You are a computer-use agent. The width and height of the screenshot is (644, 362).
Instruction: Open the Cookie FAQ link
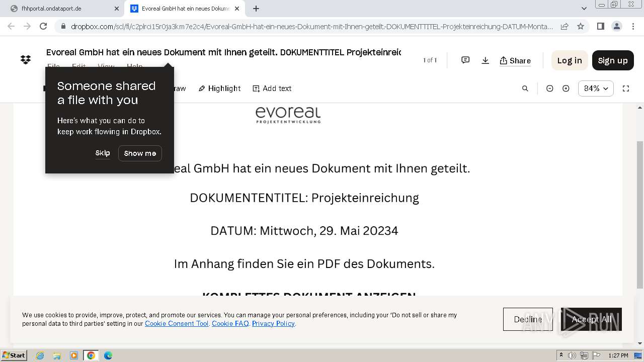click(x=230, y=323)
